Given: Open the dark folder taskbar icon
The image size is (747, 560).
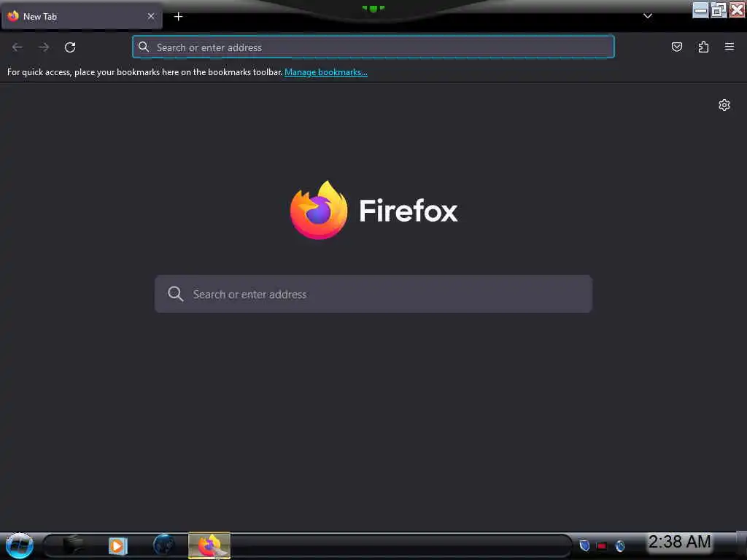Looking at the screenshot, I should tap(74, 545).
